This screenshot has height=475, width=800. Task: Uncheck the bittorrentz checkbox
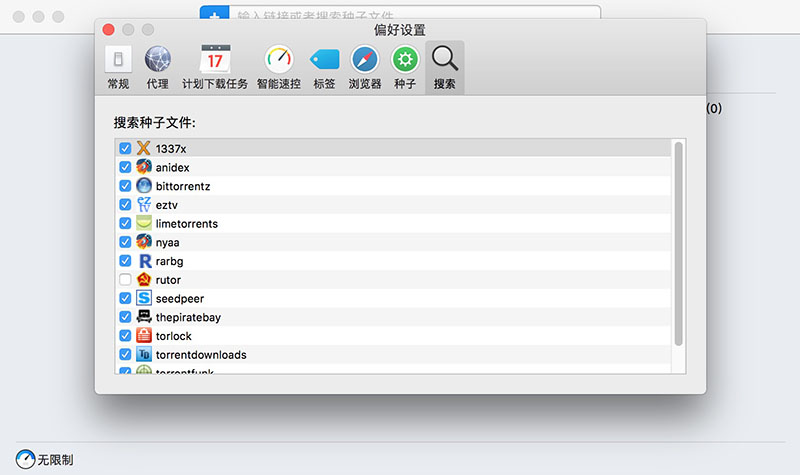tap(125, 186)
